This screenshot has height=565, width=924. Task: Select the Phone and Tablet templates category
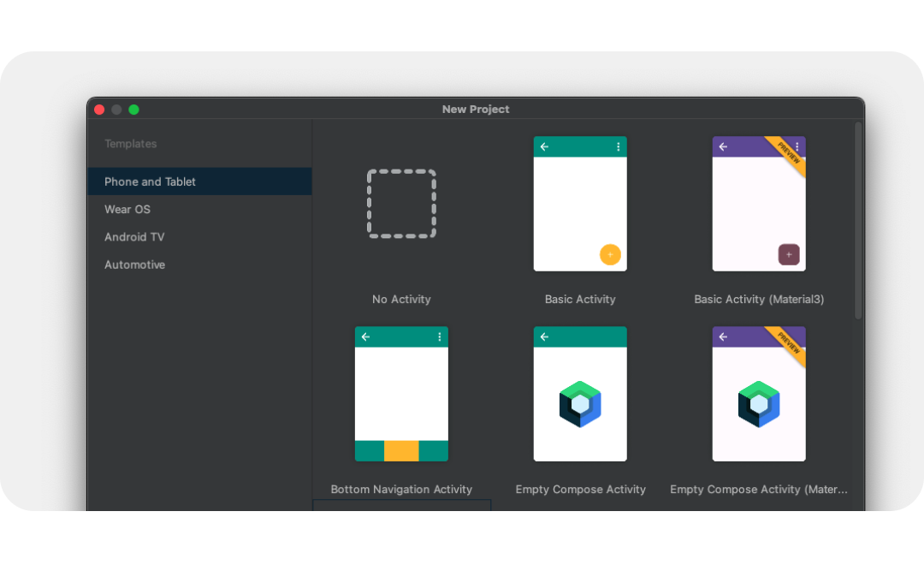(150, 181)
